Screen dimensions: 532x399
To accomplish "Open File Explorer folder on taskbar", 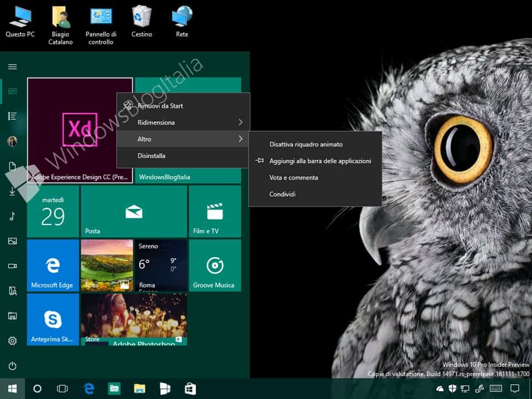I will click(140, 388).
